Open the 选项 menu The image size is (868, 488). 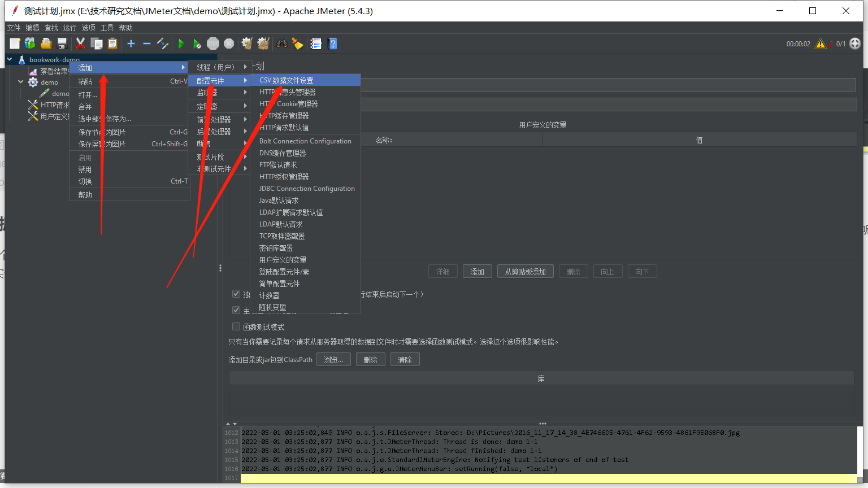click(x=88, y=28)
